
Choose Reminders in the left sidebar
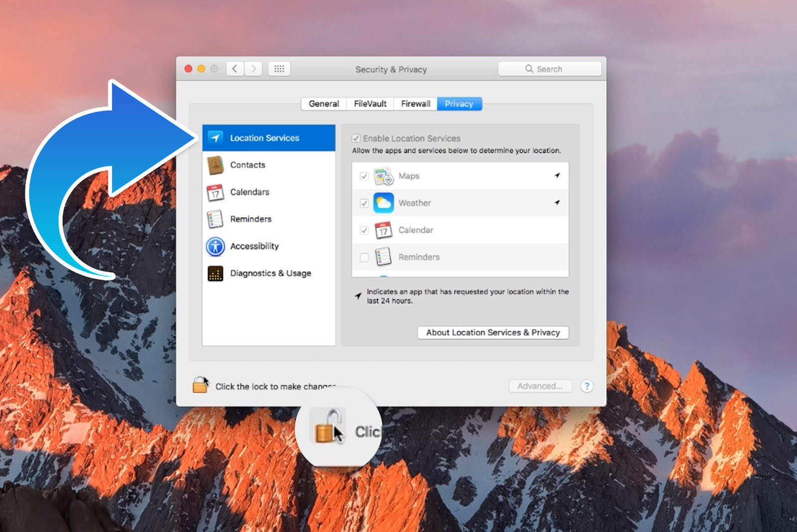pyautogui.click(x=250, y=219)
